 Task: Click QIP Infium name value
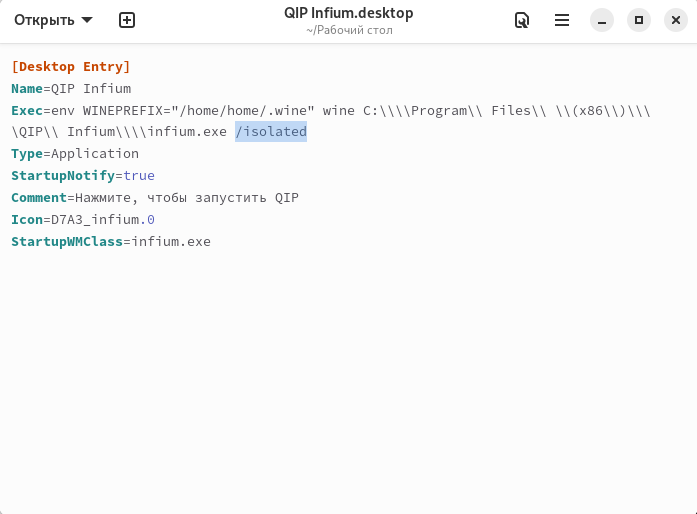point(91,88)
